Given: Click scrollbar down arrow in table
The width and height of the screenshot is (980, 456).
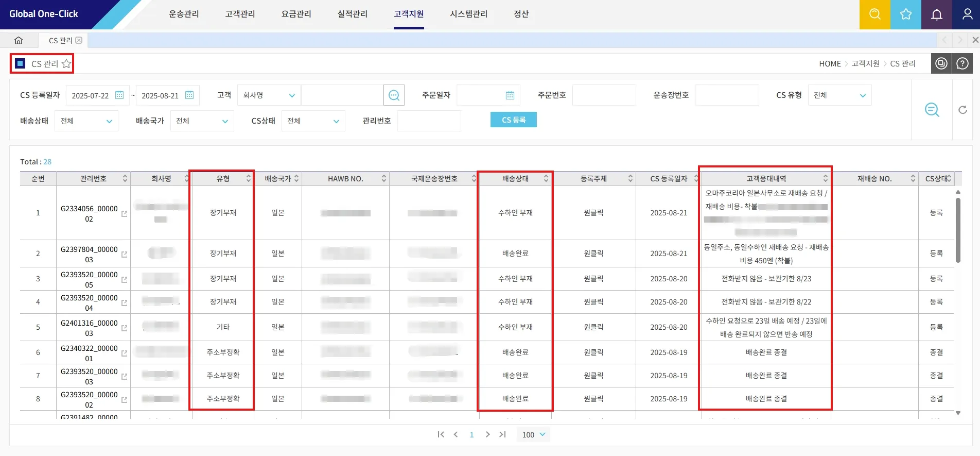Looking at the screenshot, I should [x=958, y=413].
